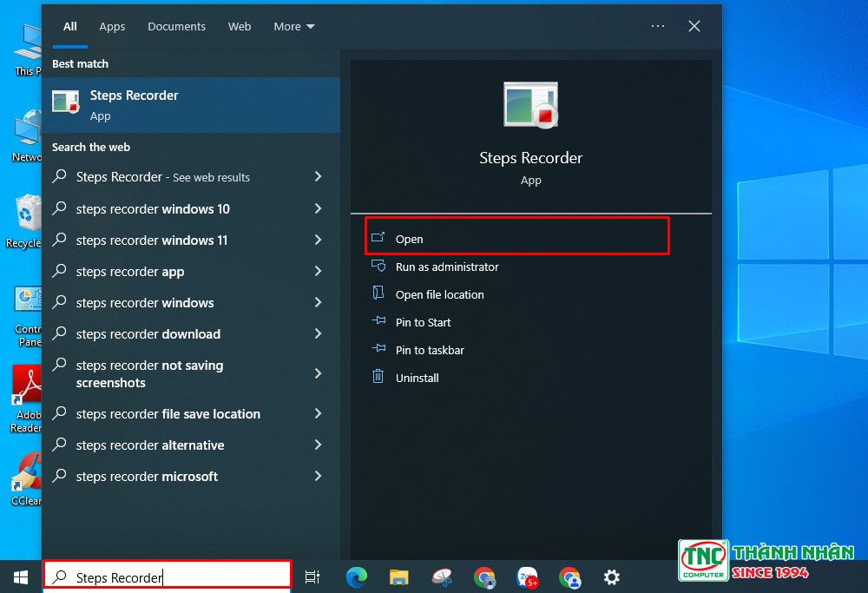Image resolution: width=868 pixels, height=593 pixels.
Task: Choose Run as administrator
Action: (447, 267)
